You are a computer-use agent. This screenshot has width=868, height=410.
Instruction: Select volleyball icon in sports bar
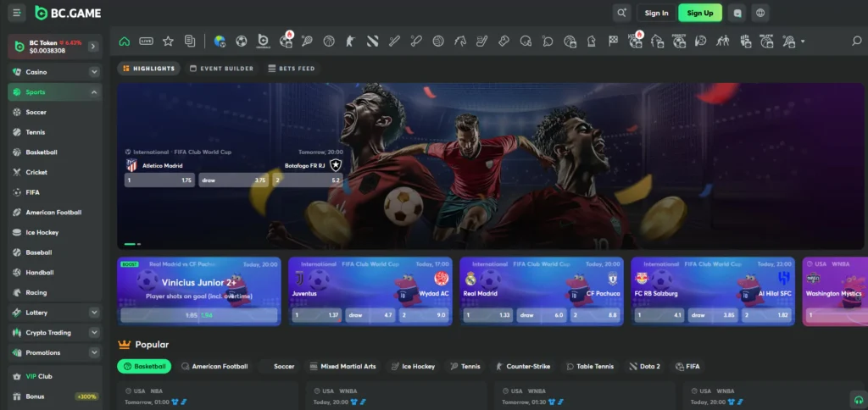pyautogui.click(x=438, y=41)
